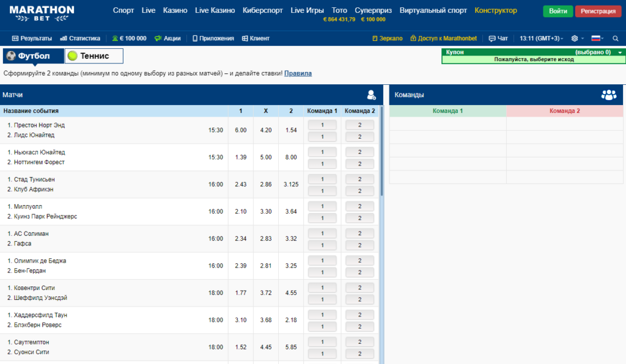Image resolution: width=626 pixels, height=364 pixels.
Task: Click the Marathon Bet logo
Action: 42,13
